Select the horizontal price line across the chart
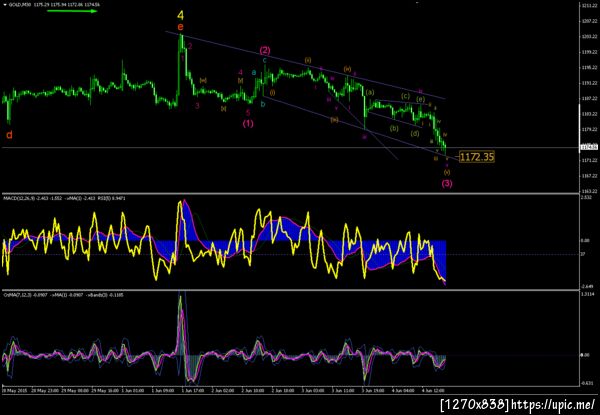Screen dimensions: 600x415 [x=290, y=148]
